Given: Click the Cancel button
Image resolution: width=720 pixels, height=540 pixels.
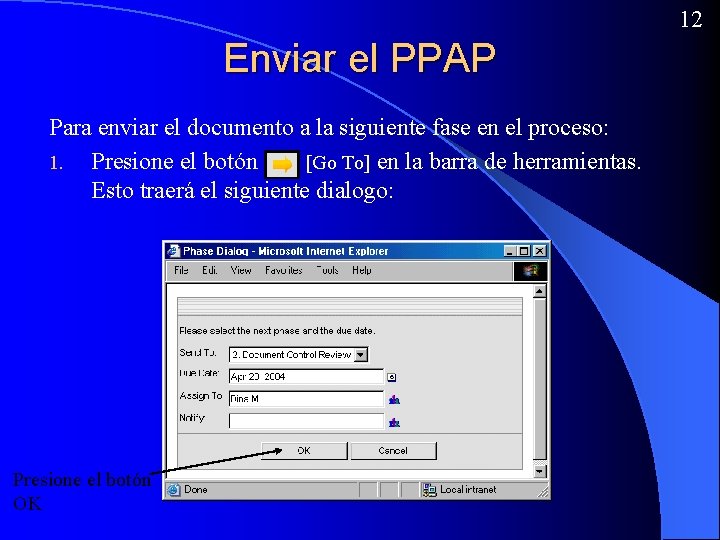Looking at the screenshot, I should [x=393, y=451].
